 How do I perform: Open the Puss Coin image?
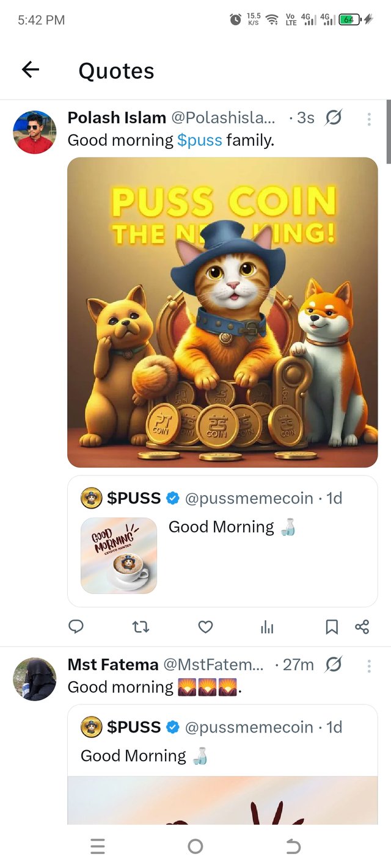[x=222, y=312]
